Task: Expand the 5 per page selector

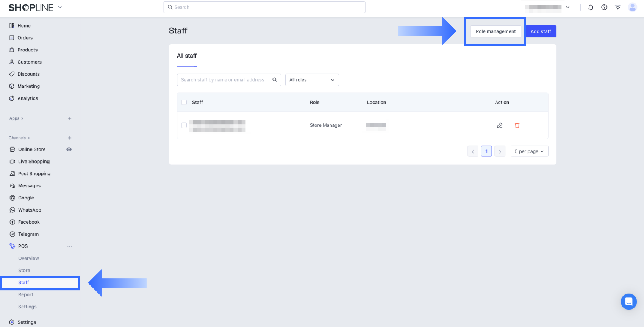Action: click(x=529, y=151)
